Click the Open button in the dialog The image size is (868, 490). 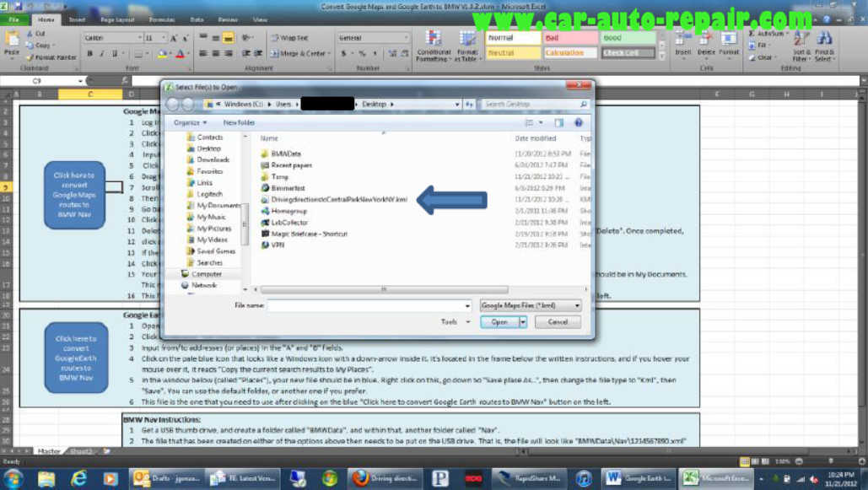tap(499, 321)
